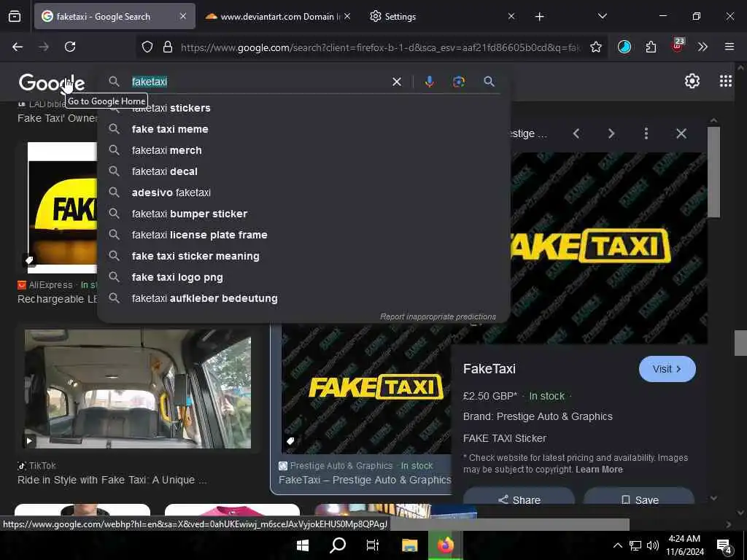Go to previous image in the preview panel
Screen dimensions: 747x560
(576, 134)
